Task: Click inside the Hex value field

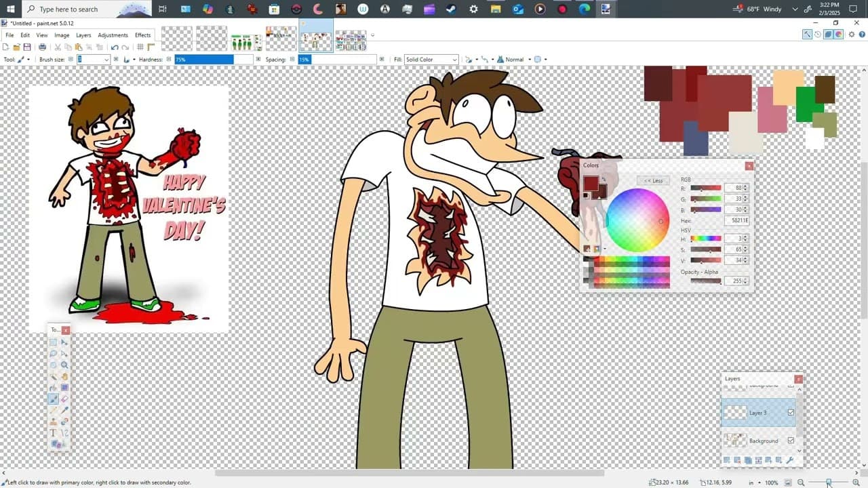Action: (736, 220)
